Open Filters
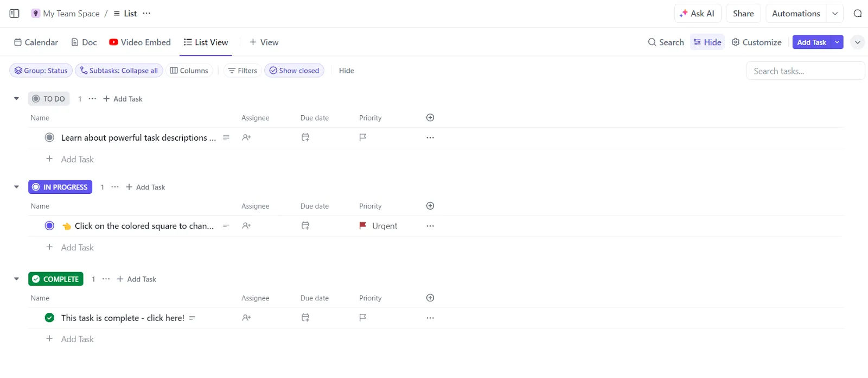 coord(242,71)
